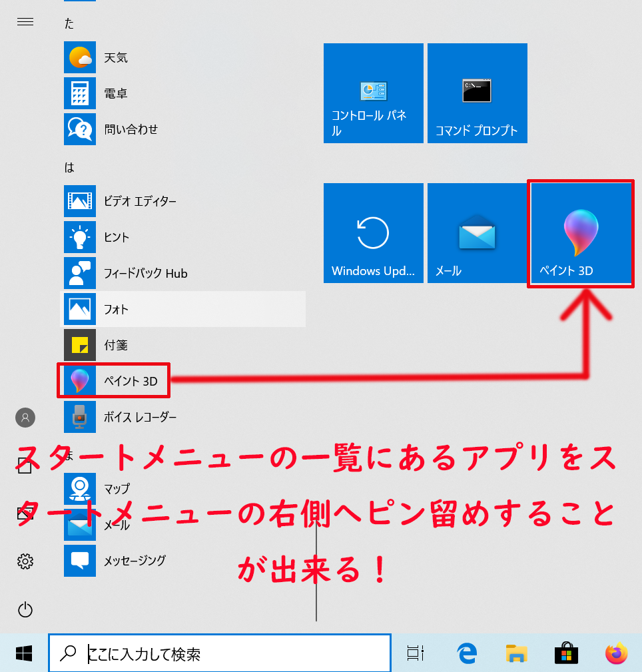Click the ここに入力して検索 search box

click(x=220, y=653)
